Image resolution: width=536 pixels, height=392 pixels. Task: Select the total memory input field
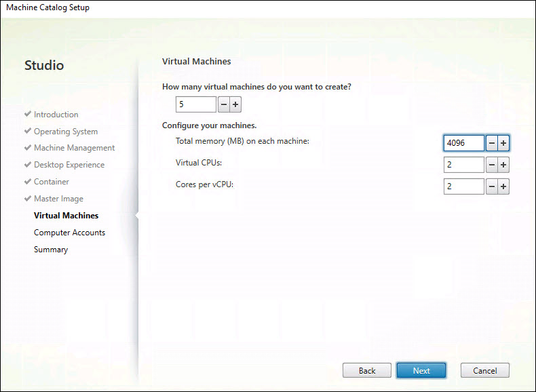pos(463,143)
